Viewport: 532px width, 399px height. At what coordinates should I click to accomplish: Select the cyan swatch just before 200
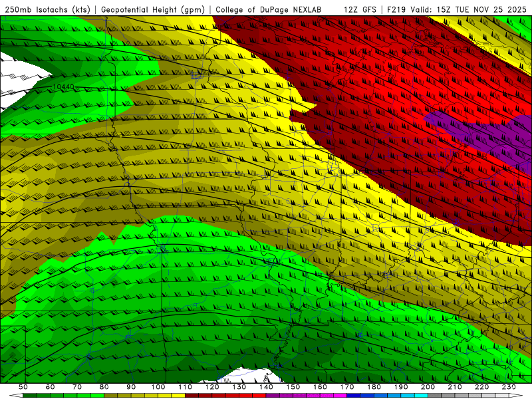422,396
